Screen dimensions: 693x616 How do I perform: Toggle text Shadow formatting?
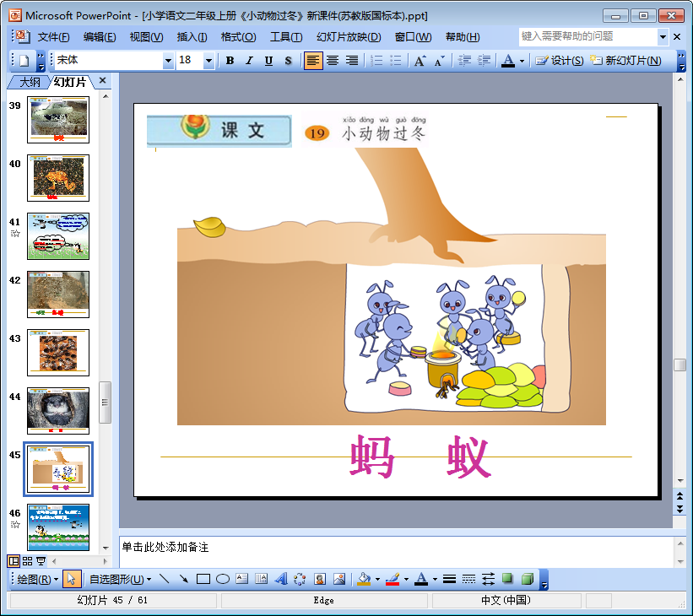tap(288, 61)
